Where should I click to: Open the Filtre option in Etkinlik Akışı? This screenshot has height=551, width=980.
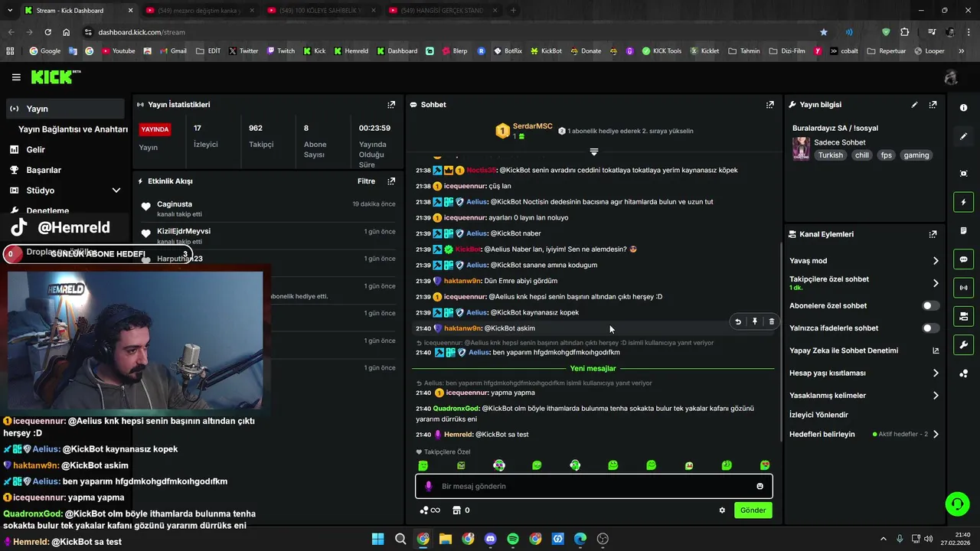click(x=366, y=181)
